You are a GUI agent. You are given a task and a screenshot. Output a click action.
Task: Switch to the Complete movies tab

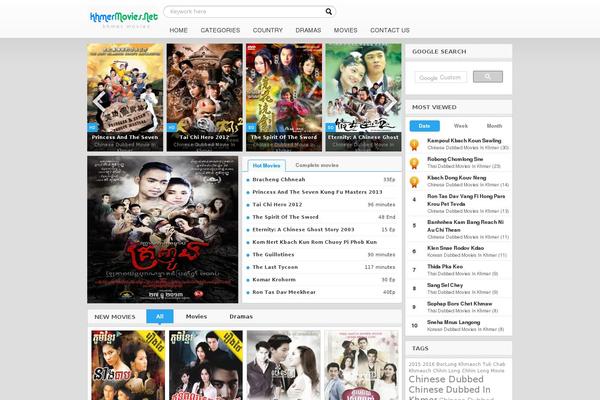[317, 165]
